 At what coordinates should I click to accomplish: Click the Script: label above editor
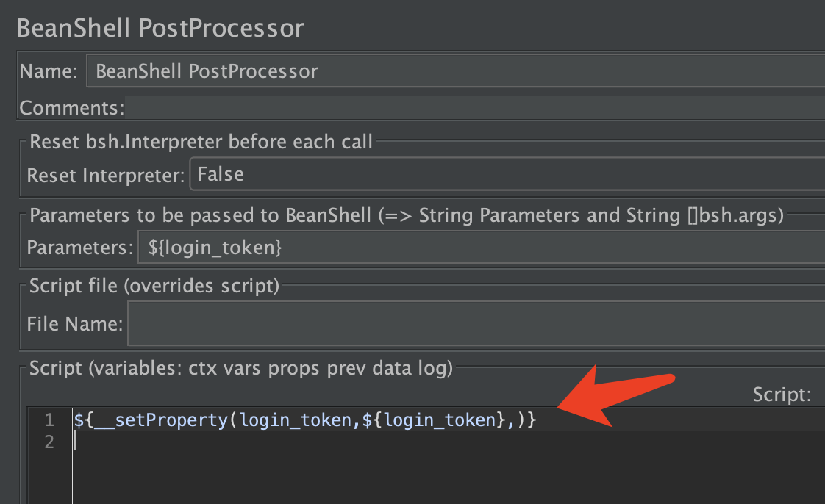point(781,395)
